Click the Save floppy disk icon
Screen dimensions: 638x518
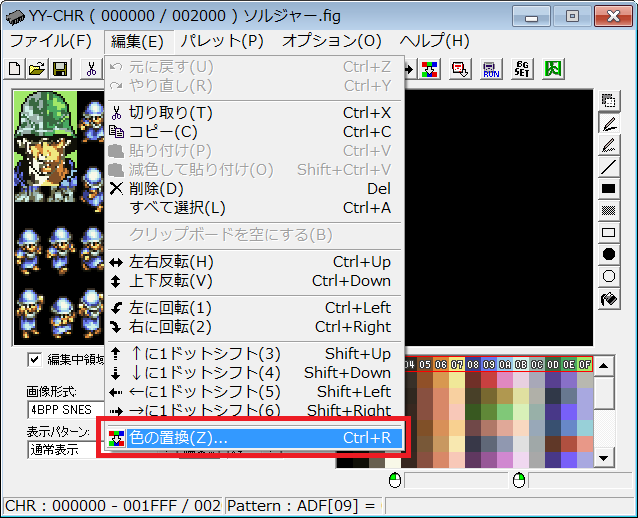(60, 69)
